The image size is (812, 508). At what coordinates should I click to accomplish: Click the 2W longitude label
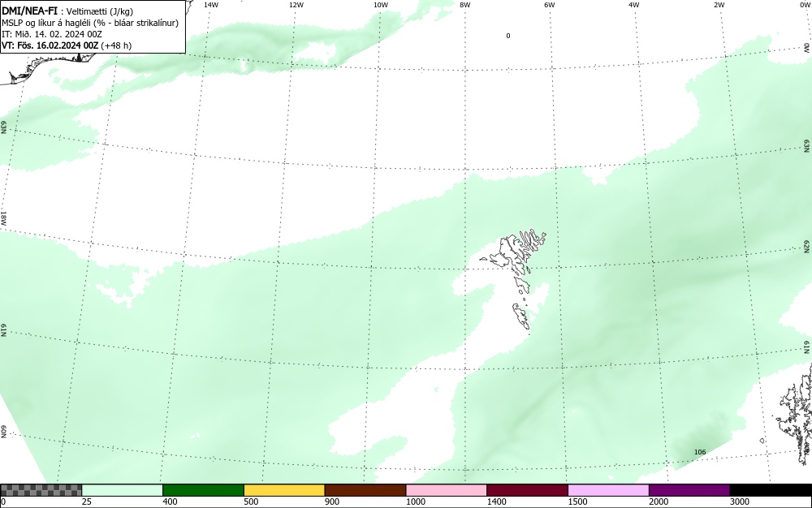(x=719, y=5)
